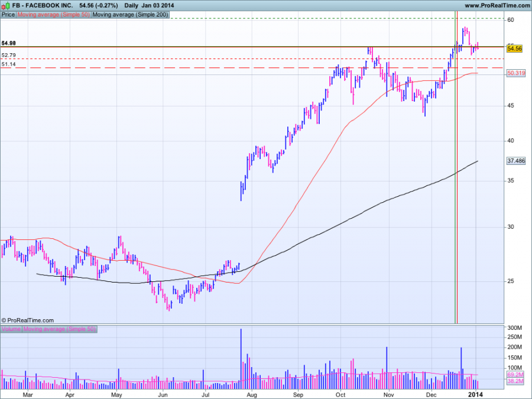This screenshot has width=532, height=399.
Task: Click the Oct label on time axis
Action: tap(340, 395)
